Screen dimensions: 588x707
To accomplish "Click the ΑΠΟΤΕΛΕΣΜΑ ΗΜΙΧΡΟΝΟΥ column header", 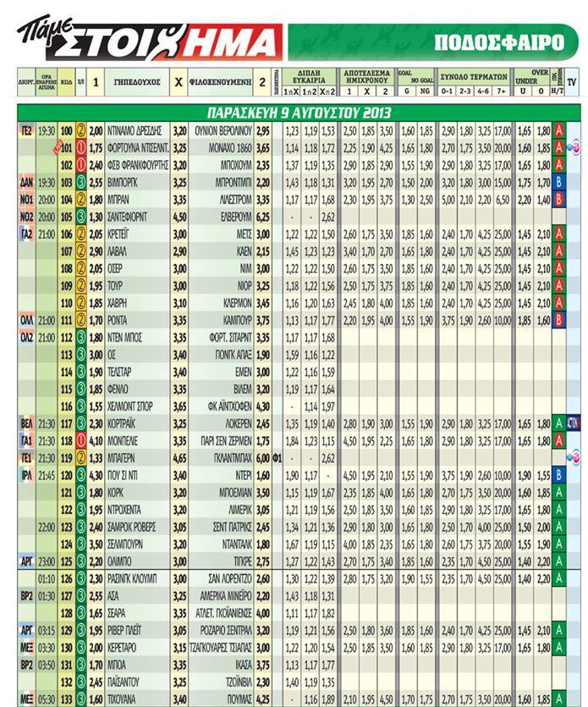I will click(367, 76).
